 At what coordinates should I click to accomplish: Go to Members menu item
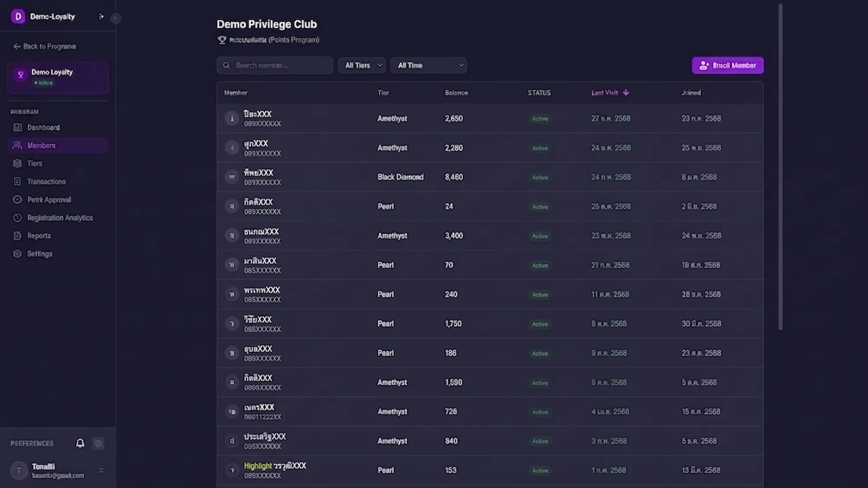(58, 145)
